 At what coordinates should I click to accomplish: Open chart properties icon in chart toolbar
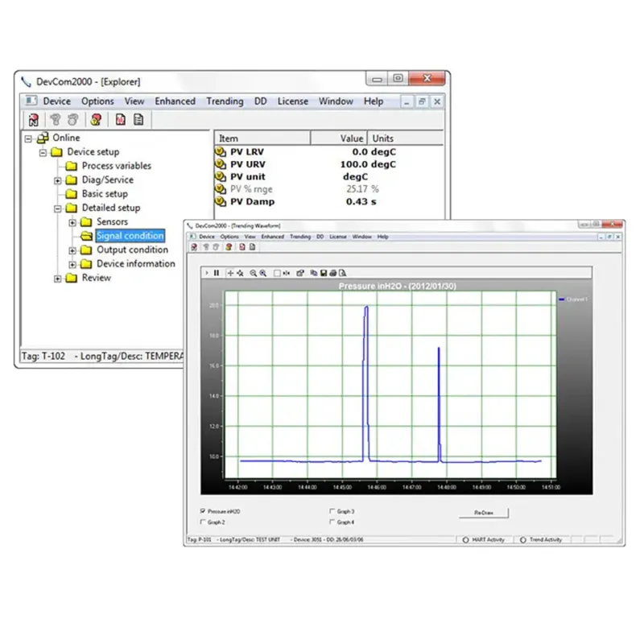(x=300, y=273)
